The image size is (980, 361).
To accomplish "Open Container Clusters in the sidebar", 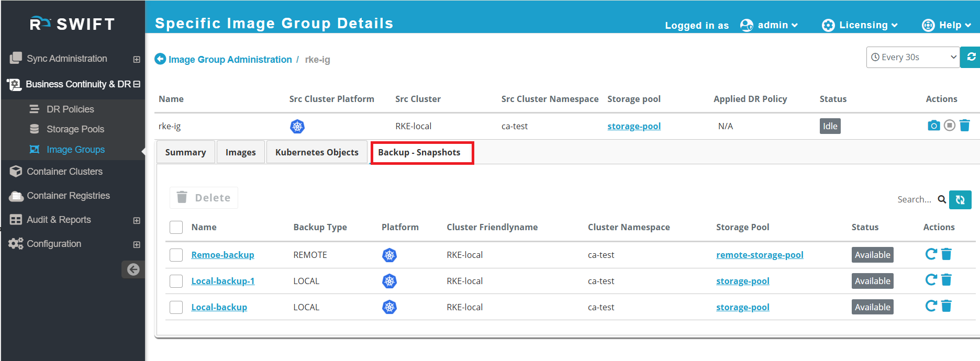I will 64,171.
